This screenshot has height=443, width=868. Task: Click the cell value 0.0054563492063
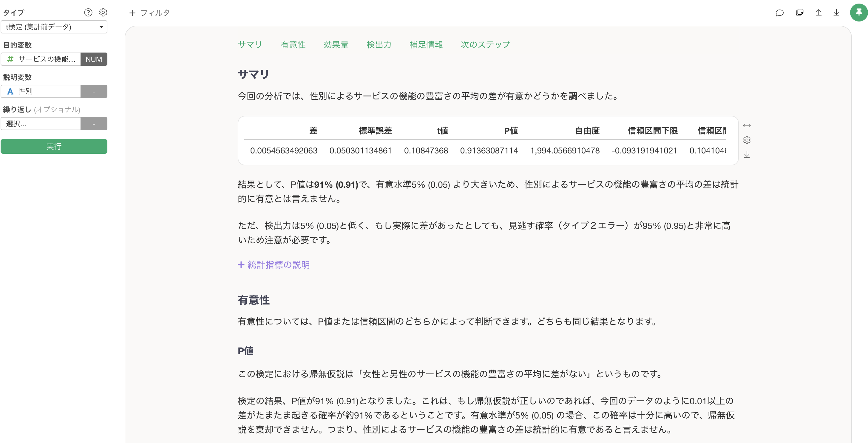284,150
